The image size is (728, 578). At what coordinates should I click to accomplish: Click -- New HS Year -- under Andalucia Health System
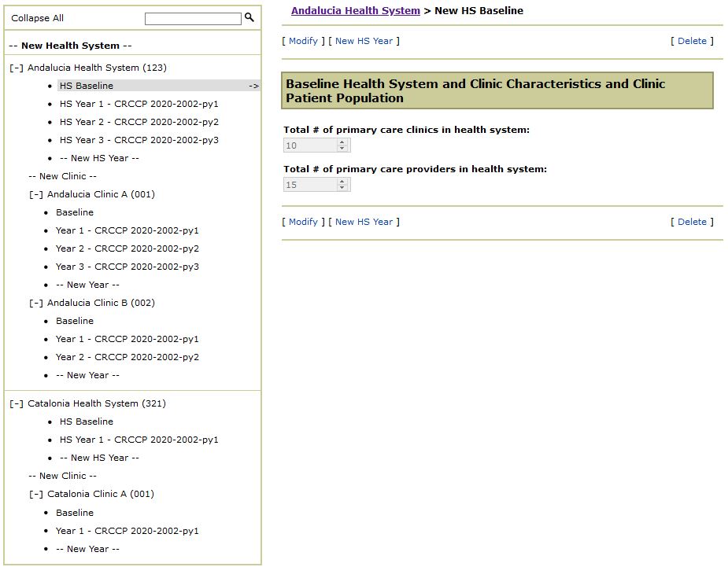[99, 158]
